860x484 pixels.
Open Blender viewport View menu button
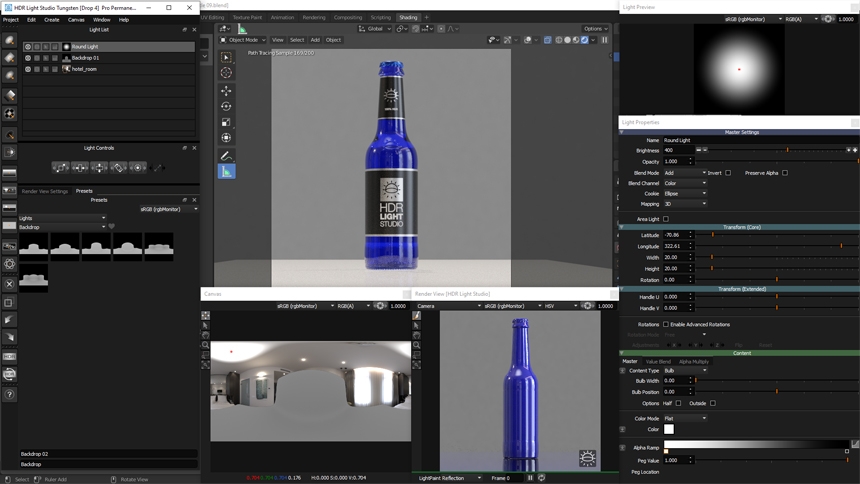click(x=278, y=40)
